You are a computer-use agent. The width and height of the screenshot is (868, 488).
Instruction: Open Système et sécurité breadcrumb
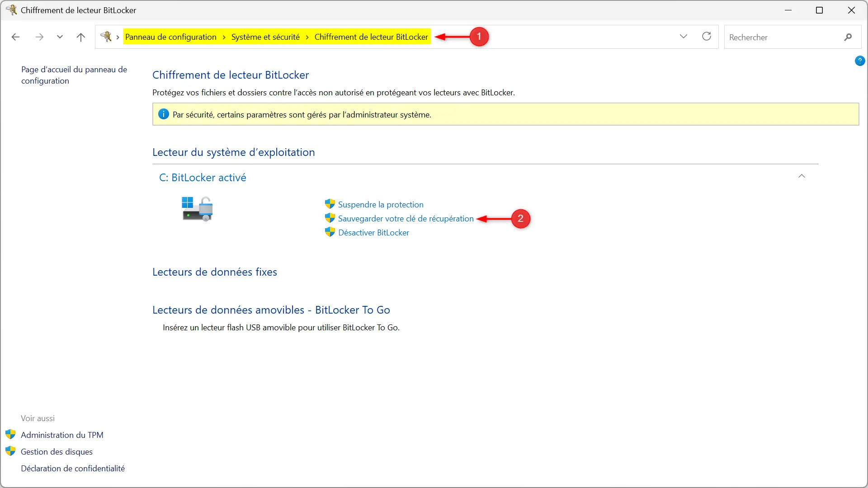click(x=265, y=37)
